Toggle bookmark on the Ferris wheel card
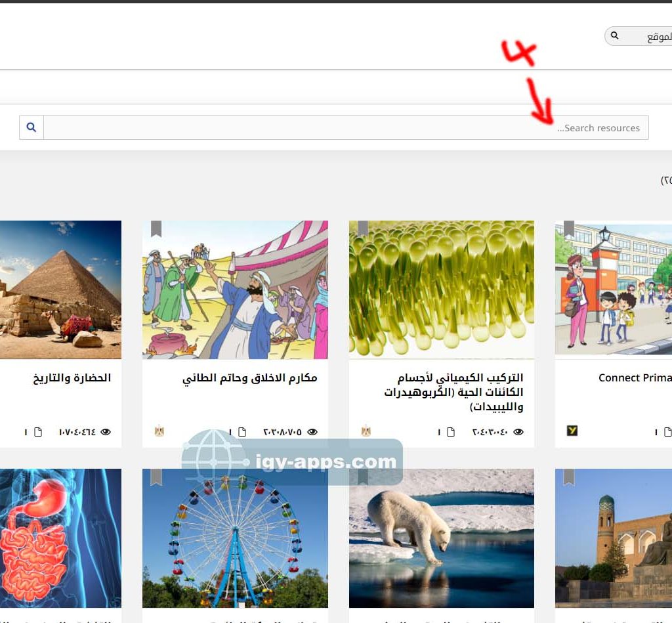The image size is (672, 623). pos(156,477)
